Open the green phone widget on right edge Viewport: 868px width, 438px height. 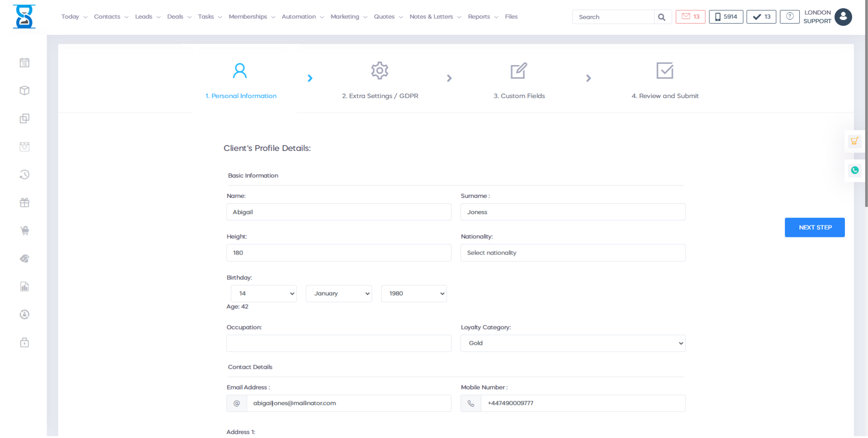854,170
